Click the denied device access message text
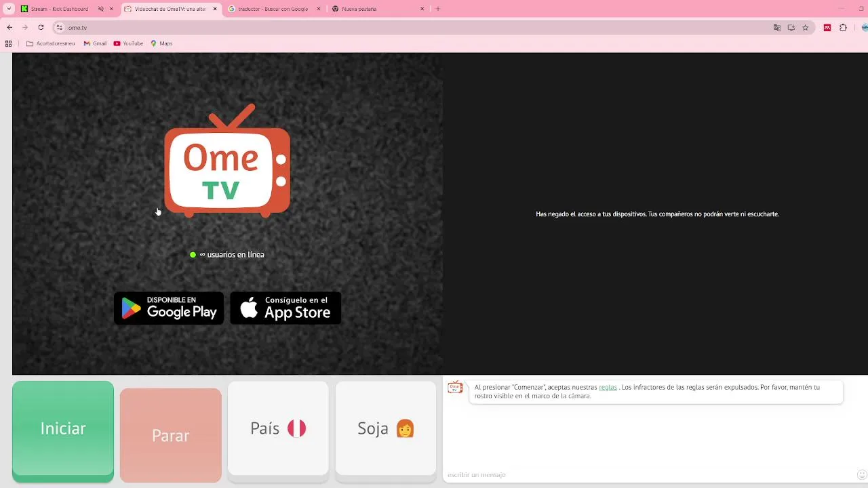This screenshot has height=488, width=868. (657, 214)
